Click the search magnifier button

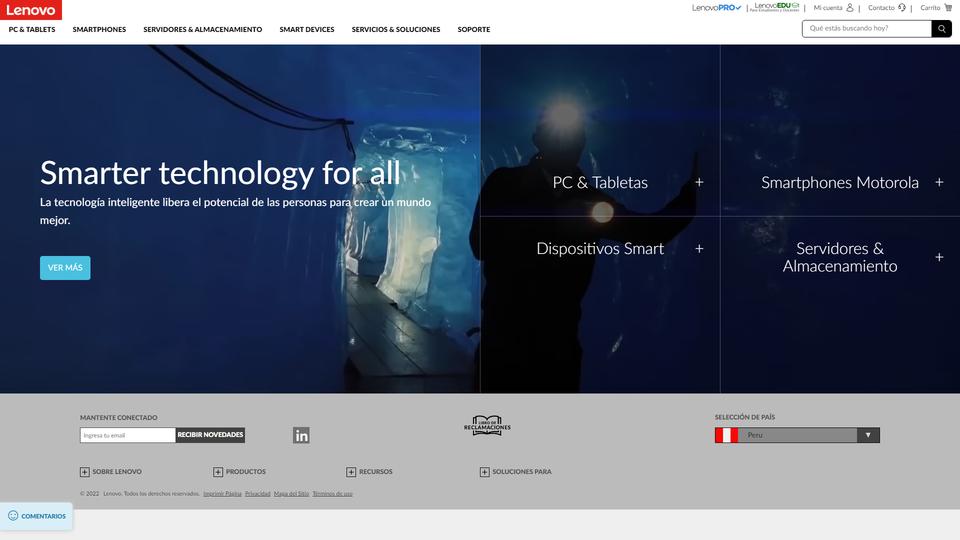(x=942, y=29)
